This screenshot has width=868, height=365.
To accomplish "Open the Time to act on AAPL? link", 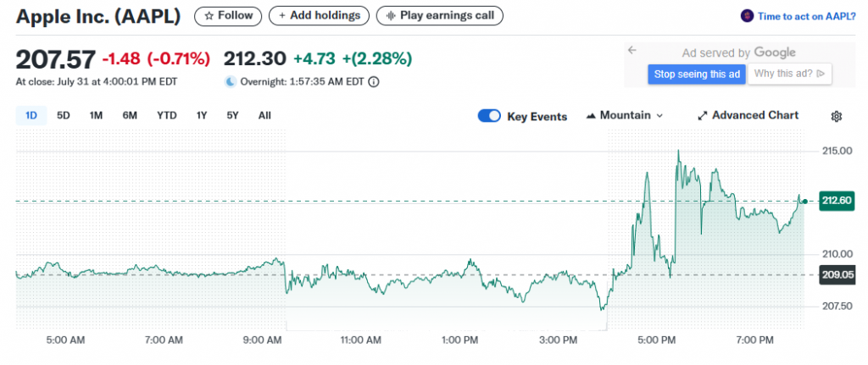I will click(x=807, y=17).
